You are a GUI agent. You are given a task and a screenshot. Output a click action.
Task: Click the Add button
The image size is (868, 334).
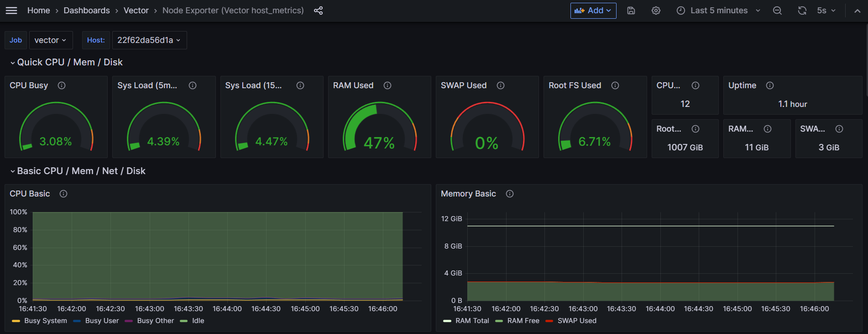tap(593, 11)
